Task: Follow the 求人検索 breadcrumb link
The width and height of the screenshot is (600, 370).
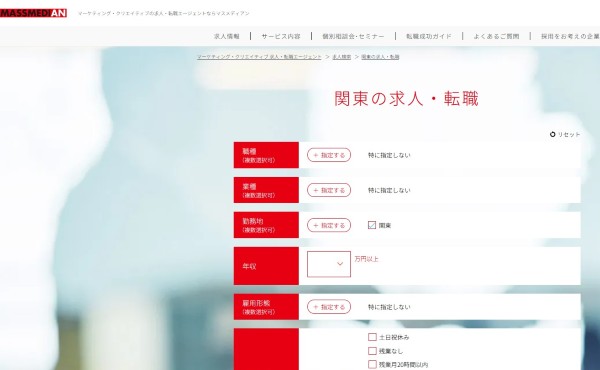Action: coord(341,57)
